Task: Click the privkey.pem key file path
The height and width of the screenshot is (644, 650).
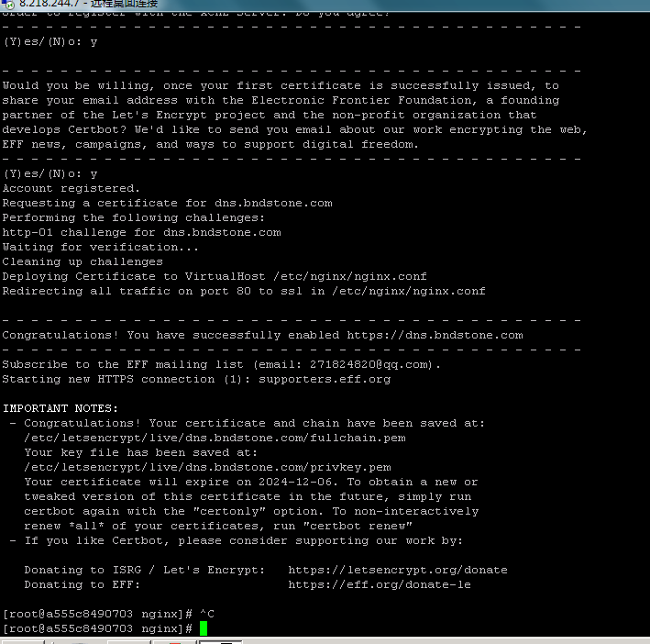Action: [207, 467]
